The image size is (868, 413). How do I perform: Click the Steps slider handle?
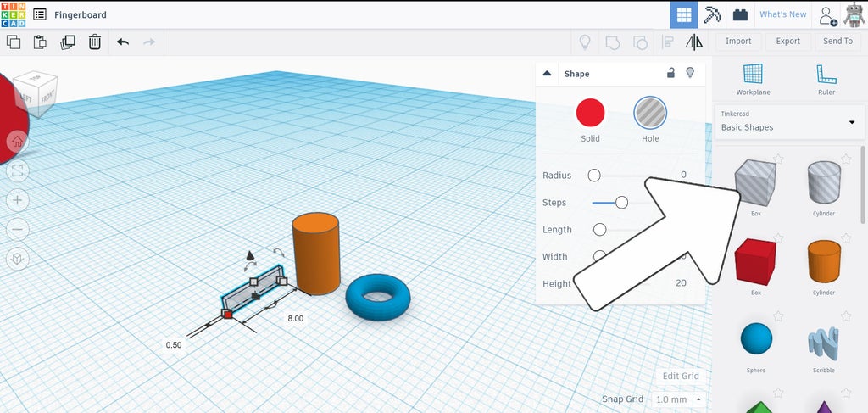pos(621,203)
